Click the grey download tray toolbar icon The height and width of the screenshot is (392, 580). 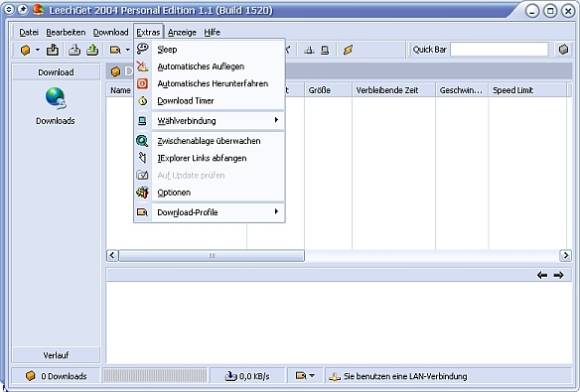point(74,50)
